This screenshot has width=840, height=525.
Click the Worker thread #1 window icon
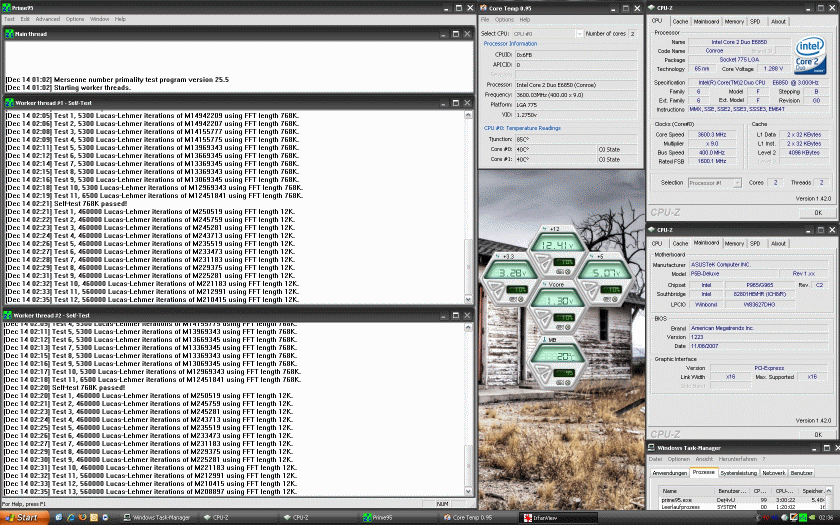(x=9, y=103)
